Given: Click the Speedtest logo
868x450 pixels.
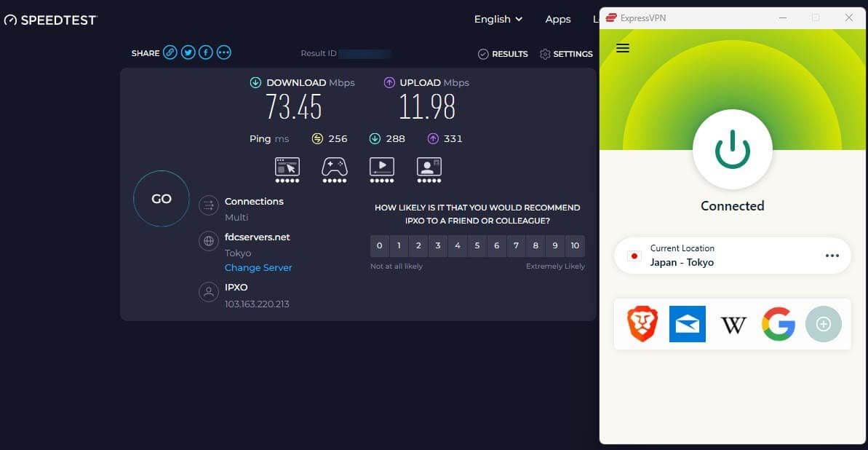Looking at the screenshot, I should [51, 20].
